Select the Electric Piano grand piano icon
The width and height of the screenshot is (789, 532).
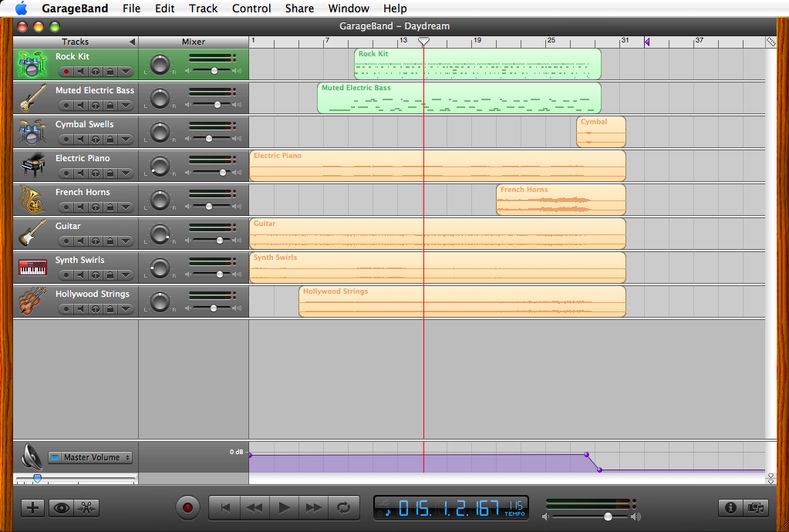[32, 166]
